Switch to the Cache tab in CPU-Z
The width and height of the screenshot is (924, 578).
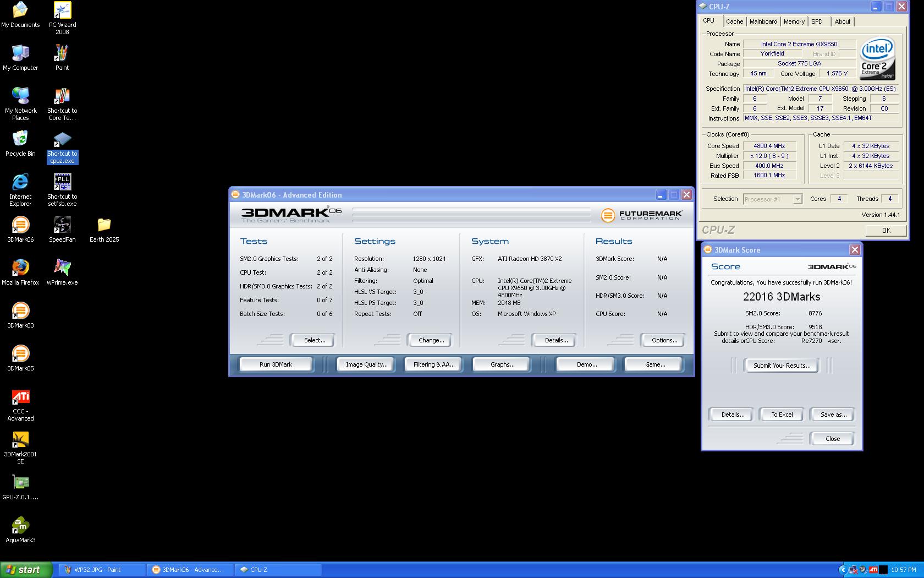point(734,21)
